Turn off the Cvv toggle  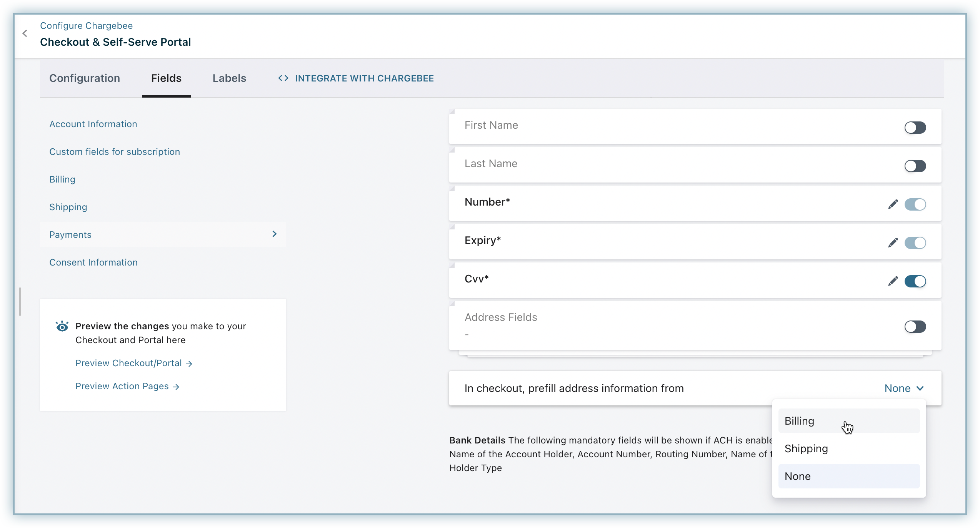(x=915, y=281)
